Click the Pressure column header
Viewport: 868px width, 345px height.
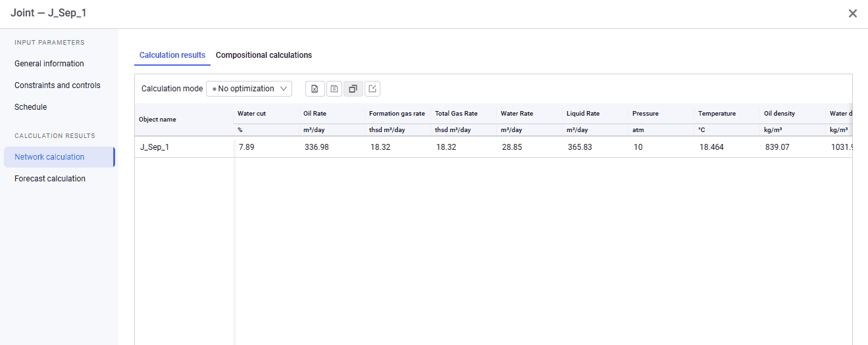[661, 114]
